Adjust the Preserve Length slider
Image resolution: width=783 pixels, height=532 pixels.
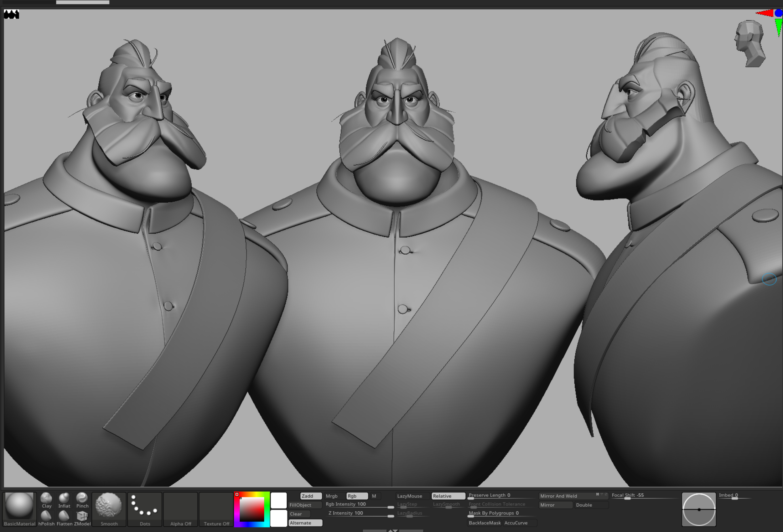[x=502, y=496]
